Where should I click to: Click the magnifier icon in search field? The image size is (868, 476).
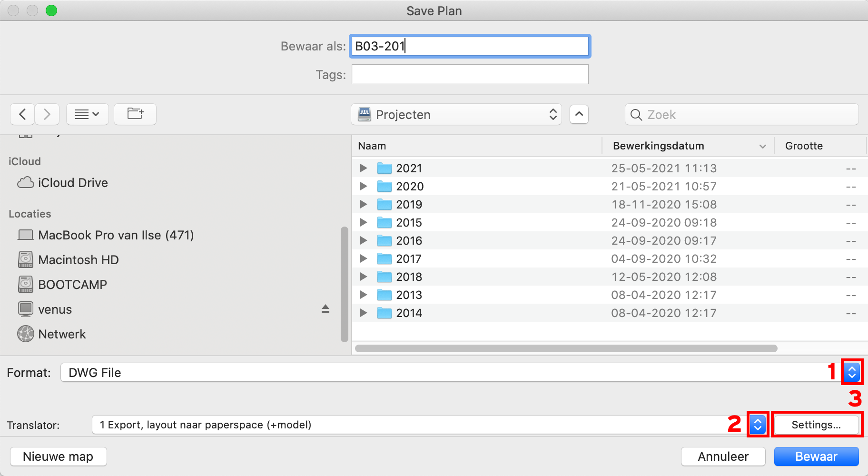pyautogui.click(x=636, y=115)
